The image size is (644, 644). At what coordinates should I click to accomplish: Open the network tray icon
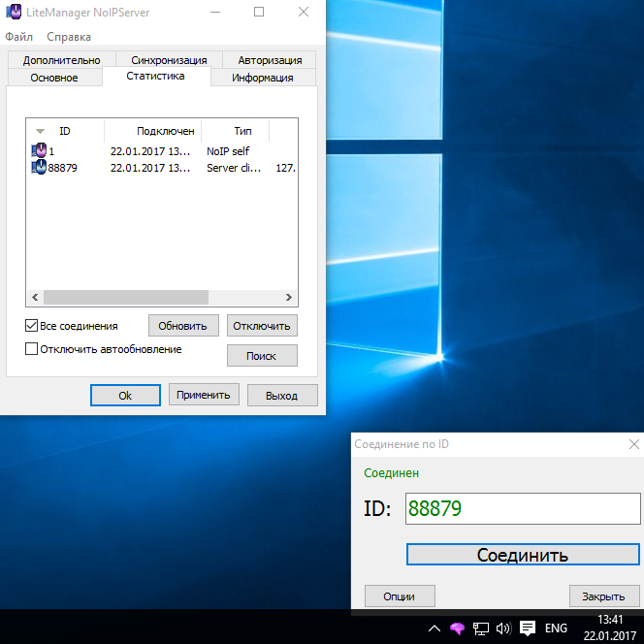pos(480,628)
